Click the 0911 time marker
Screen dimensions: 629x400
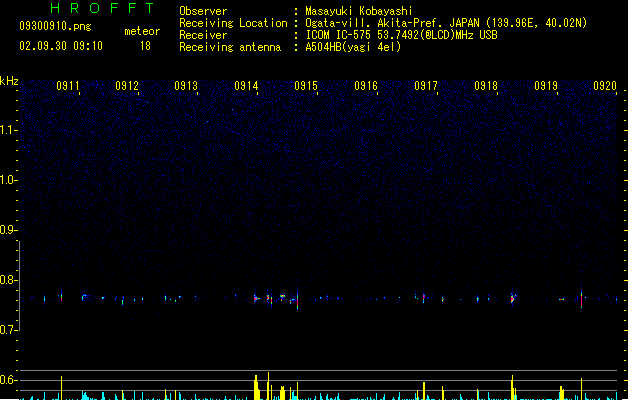[x=68, y=86]
